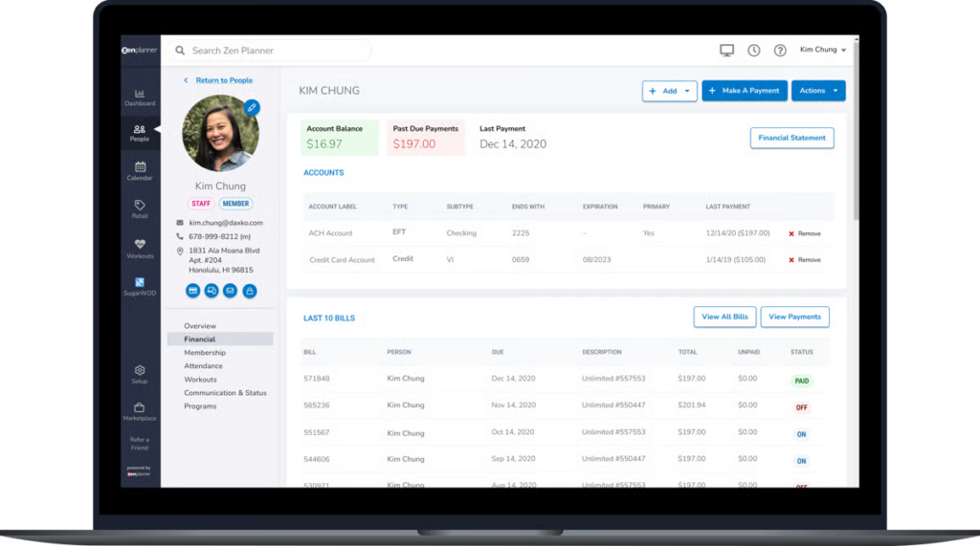Expand the Add dropdown button
The height and width of the screenshot is (546, 980).
[669, 91]
